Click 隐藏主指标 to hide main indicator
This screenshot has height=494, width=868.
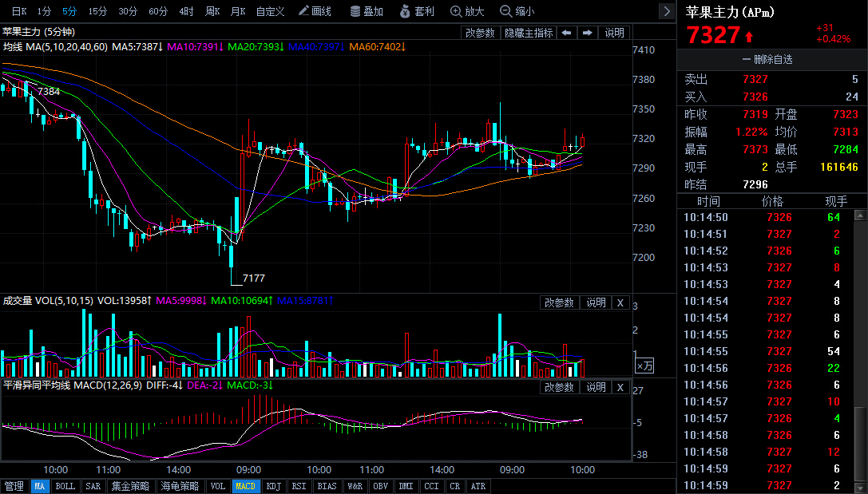coord(528,33)
